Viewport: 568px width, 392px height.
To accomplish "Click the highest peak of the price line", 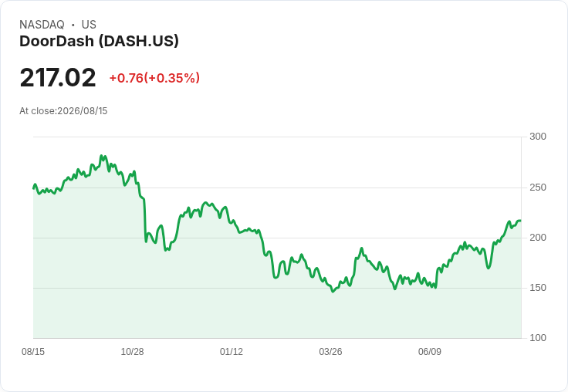I will (x=101, y=156).
